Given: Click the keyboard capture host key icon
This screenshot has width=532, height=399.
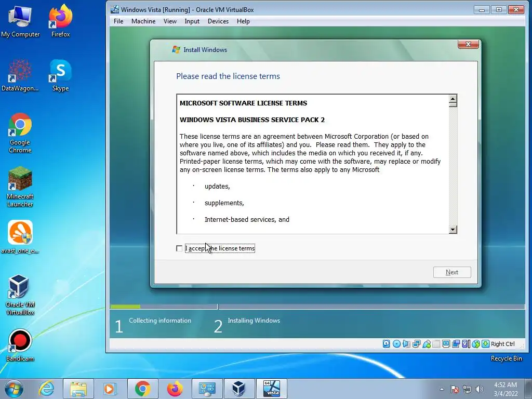Looking at the screenshot, I should click(486, 344).
